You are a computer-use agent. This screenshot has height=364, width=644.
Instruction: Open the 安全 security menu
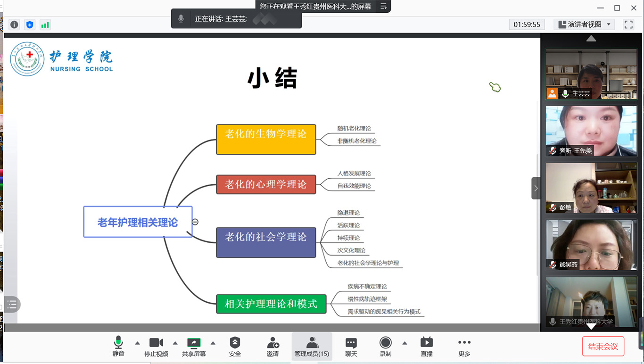click(x=235, y=347)
